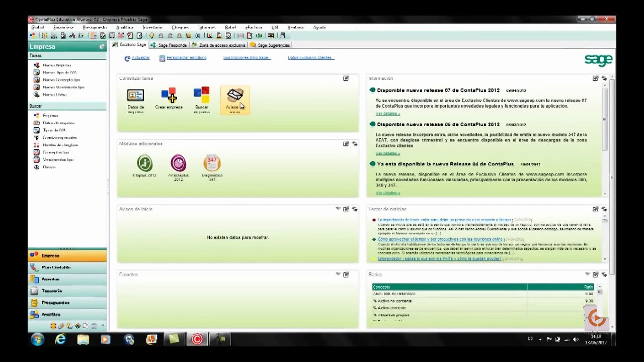
Task: Open the eFactura menu
Action: pyautogui.click(x=254, y=27)
